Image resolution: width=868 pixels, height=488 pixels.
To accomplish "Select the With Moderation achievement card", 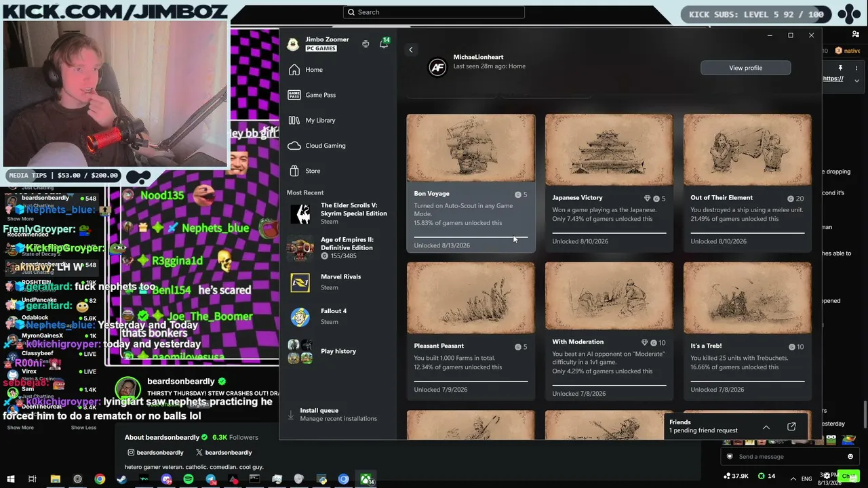I will pyautogui.click(x=609, y=331).
